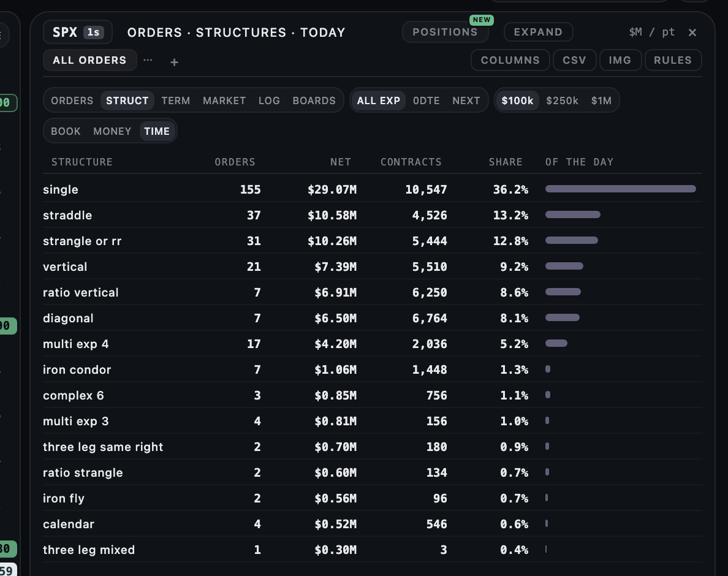This screenshot has height=576, width=728.
Task: Click the OF THE DAY column header
Action: tap(580, 162)
